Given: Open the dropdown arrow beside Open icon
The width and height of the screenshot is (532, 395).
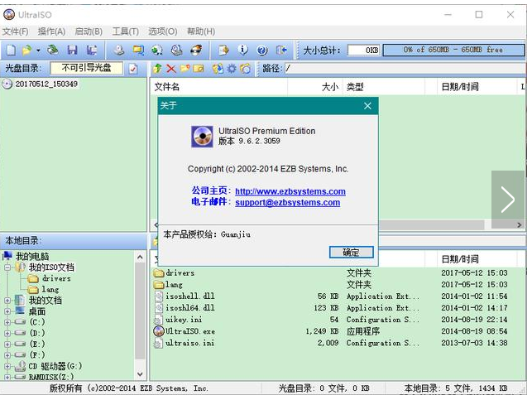Looking at the screenshot, I should (37, 51).
